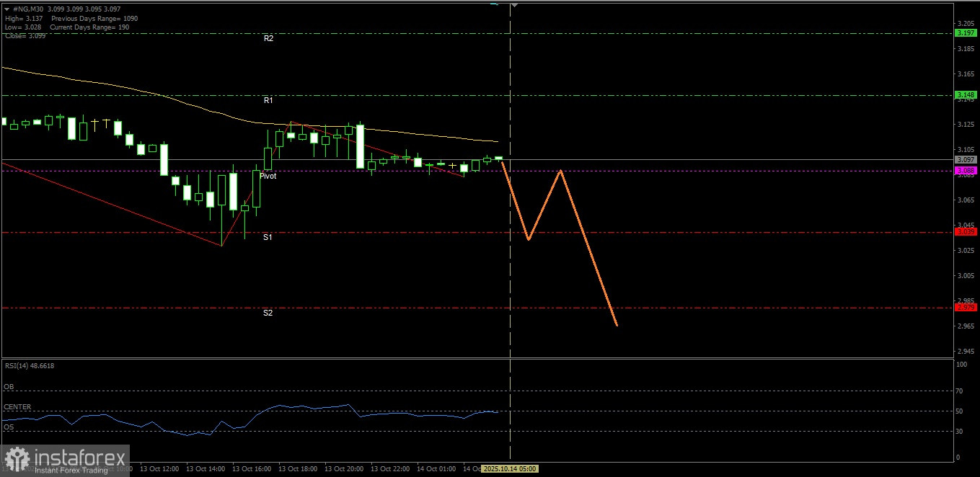Click the 14 Oct 01:00 time axis label

436,469
